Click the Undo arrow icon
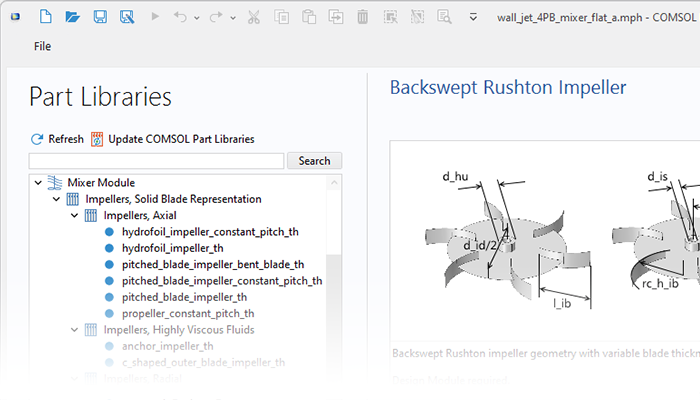The height and width of the screenshot is (400, 700). 180,17
